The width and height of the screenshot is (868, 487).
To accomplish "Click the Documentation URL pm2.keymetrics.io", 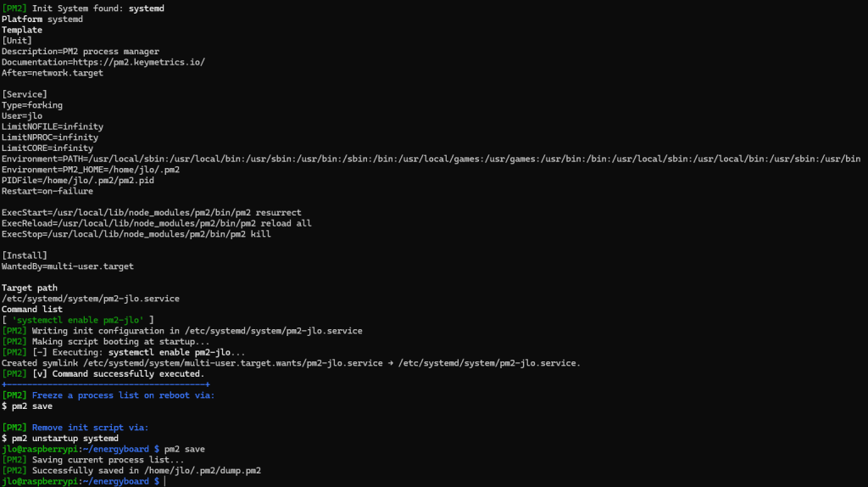I will coord(139,62).
